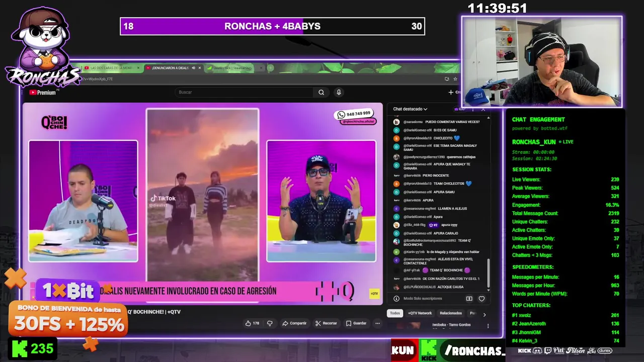This screenshot has height=362, width=644.
Task: Click the streamer webcam feed
Action: click(x=542, y=62)
